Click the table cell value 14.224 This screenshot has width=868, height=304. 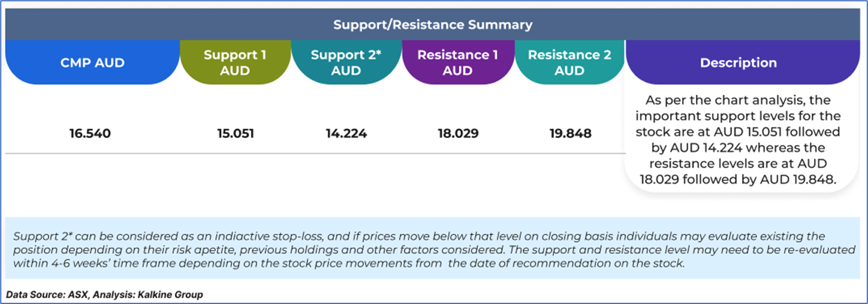[x=346, y=133]
